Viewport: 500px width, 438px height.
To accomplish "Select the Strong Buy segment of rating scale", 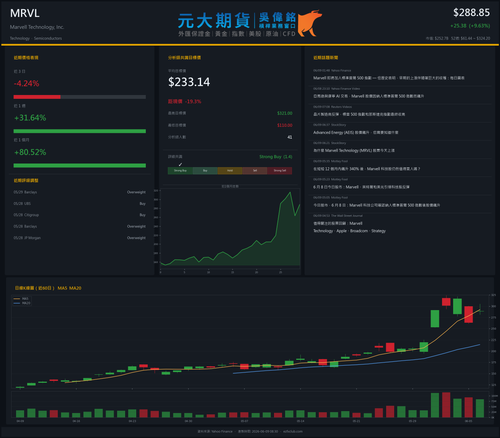I will [x=180, y=171].
